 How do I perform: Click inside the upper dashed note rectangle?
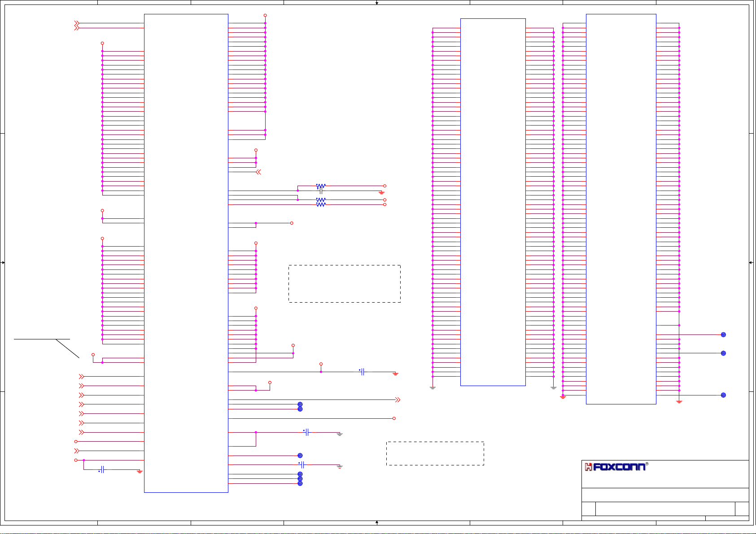coord(344,283)
